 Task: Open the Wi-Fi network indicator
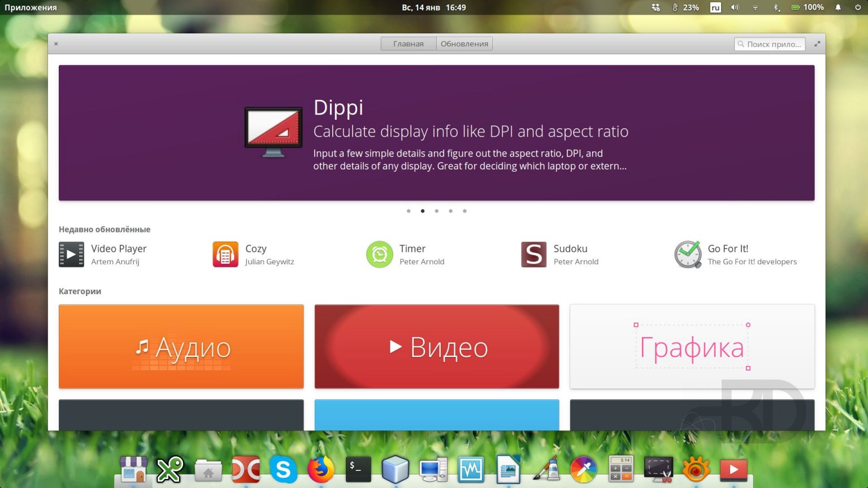coord(756,7)
